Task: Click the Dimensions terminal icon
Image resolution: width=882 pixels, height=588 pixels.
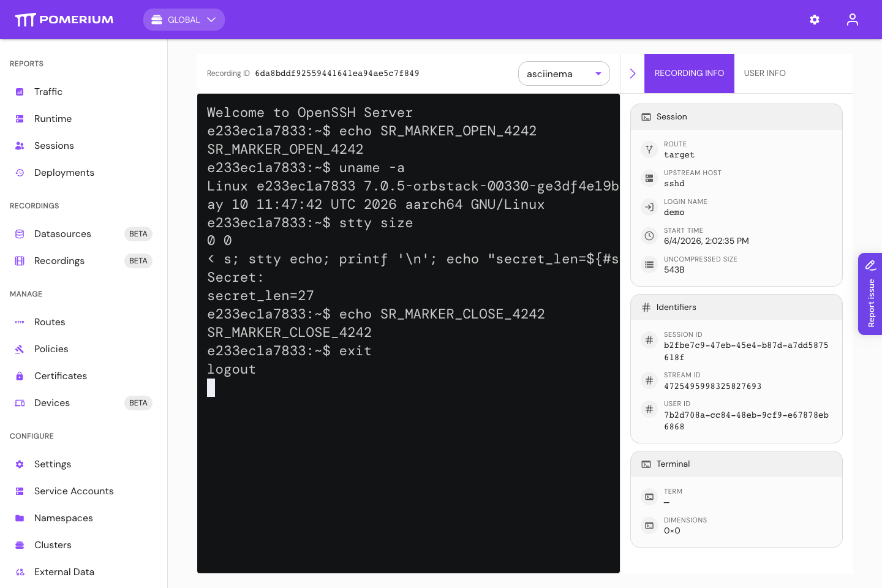Action: point(649,526)
